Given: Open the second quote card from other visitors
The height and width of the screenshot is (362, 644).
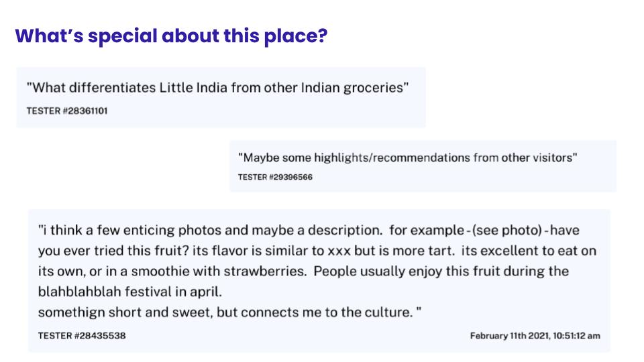Looking at the screenshot, I should click(x=423, y=166).
